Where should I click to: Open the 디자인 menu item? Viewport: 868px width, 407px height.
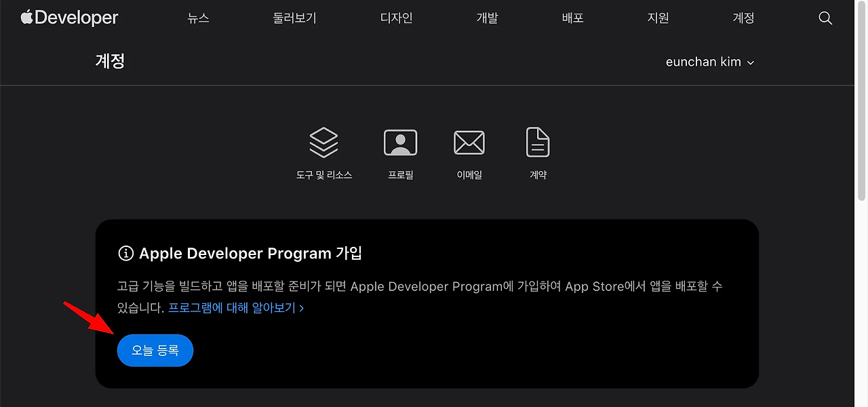coord(397,18)
